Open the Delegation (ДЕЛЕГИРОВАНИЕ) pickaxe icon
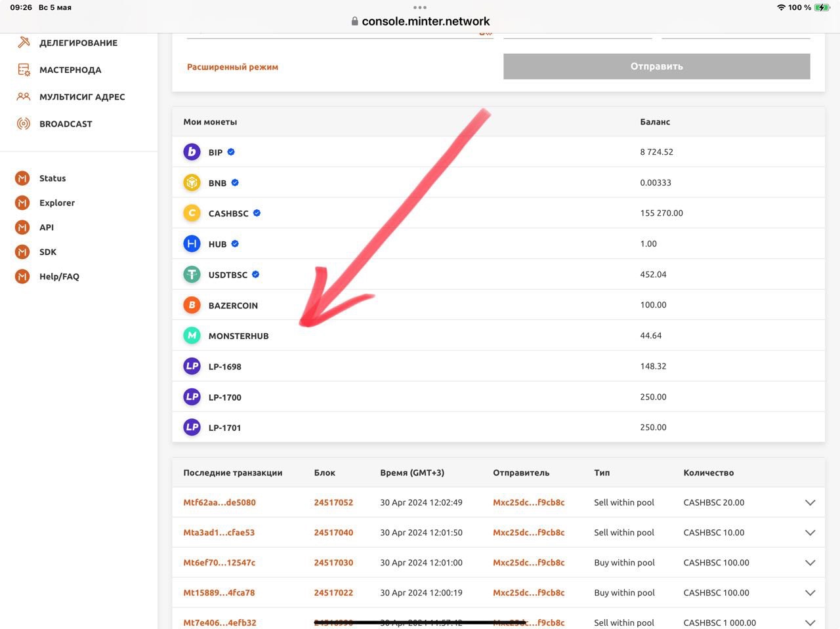The image size is (840, 629). pos(24,43)
